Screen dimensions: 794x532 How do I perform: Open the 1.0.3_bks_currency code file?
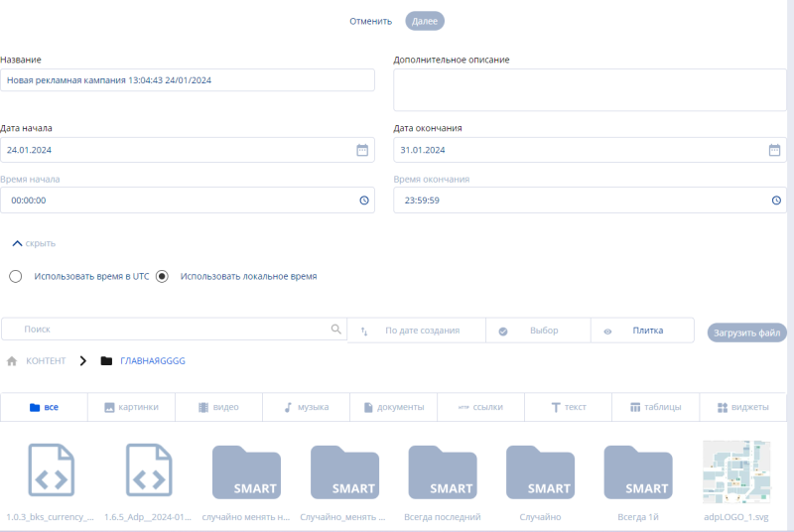(50, 473)
